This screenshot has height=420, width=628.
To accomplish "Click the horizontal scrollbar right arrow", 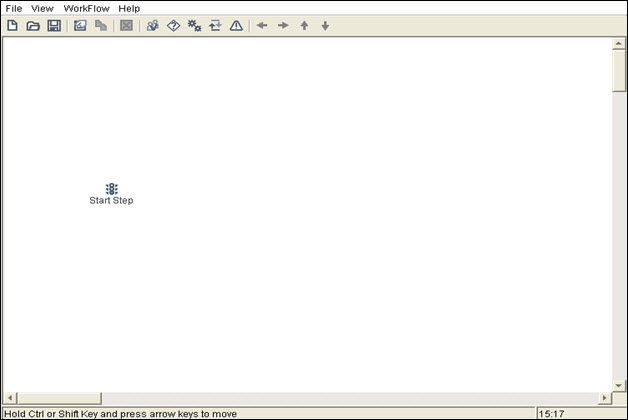I will pyautogui.click(x=604, y=398).
